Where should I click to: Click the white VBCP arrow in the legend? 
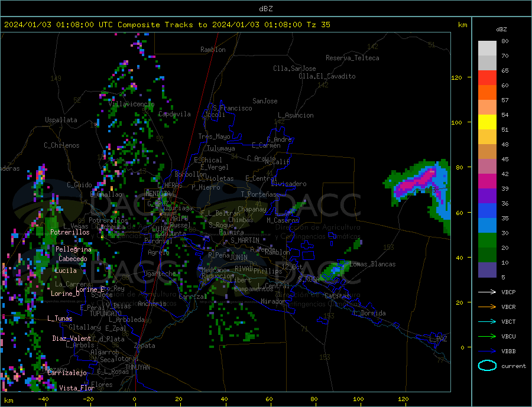coord(487,292)
